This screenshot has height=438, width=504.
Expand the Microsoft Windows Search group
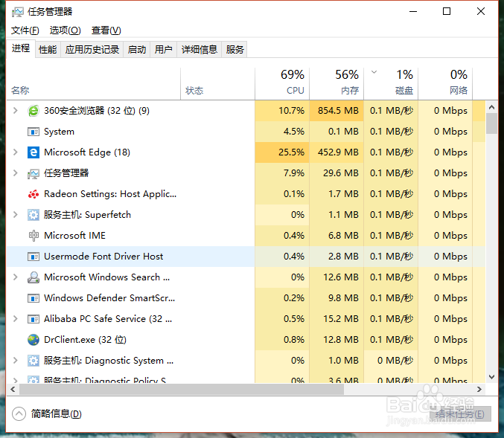(x=15, y=277)
